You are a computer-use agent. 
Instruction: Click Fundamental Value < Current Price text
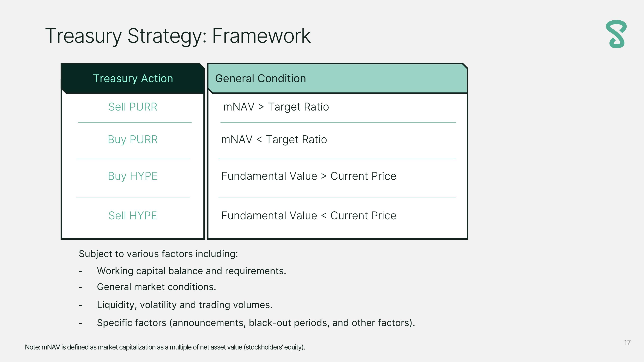tap(308, 216)
